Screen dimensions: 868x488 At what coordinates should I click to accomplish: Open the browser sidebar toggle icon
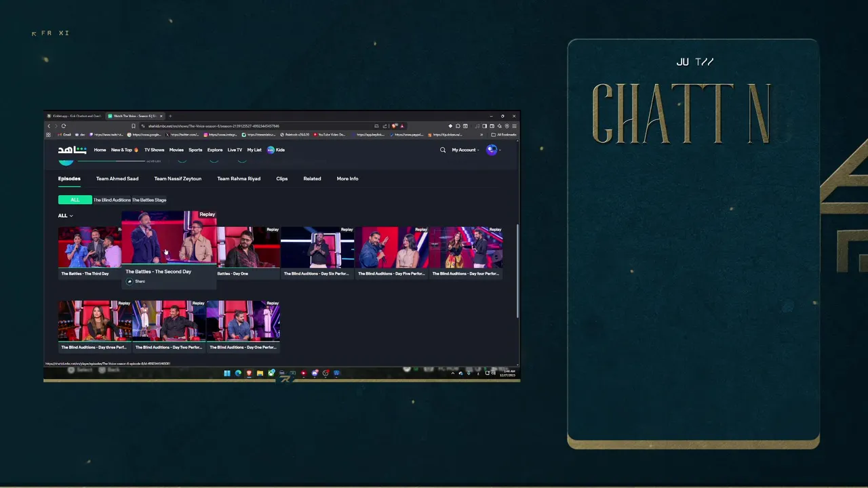(x=484, y=126)
